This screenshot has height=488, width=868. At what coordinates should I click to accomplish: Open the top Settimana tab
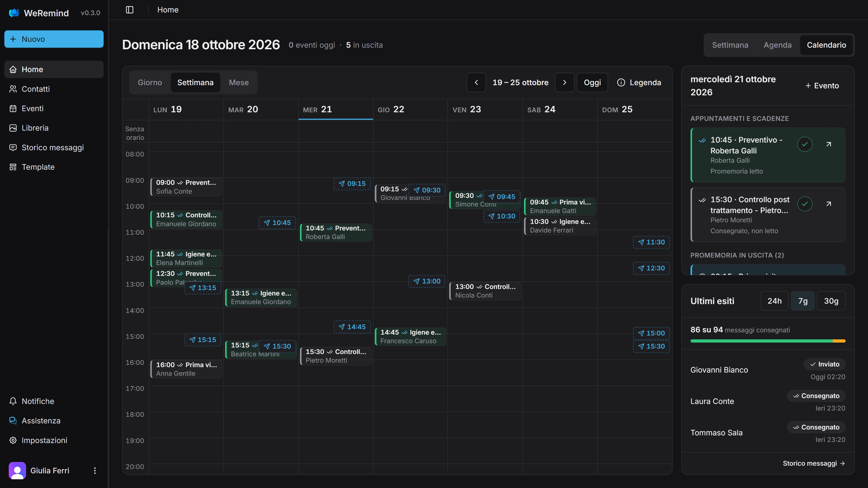(730, 45)
